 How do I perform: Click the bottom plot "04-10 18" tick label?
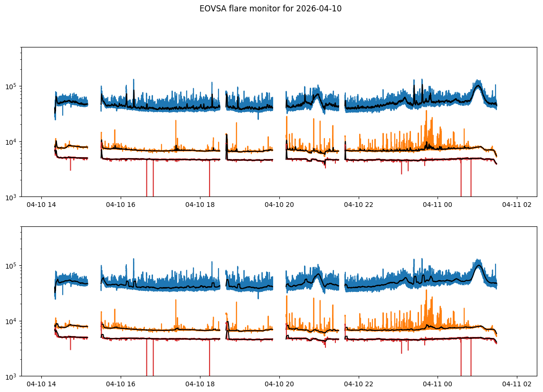[x=200, y=384]
